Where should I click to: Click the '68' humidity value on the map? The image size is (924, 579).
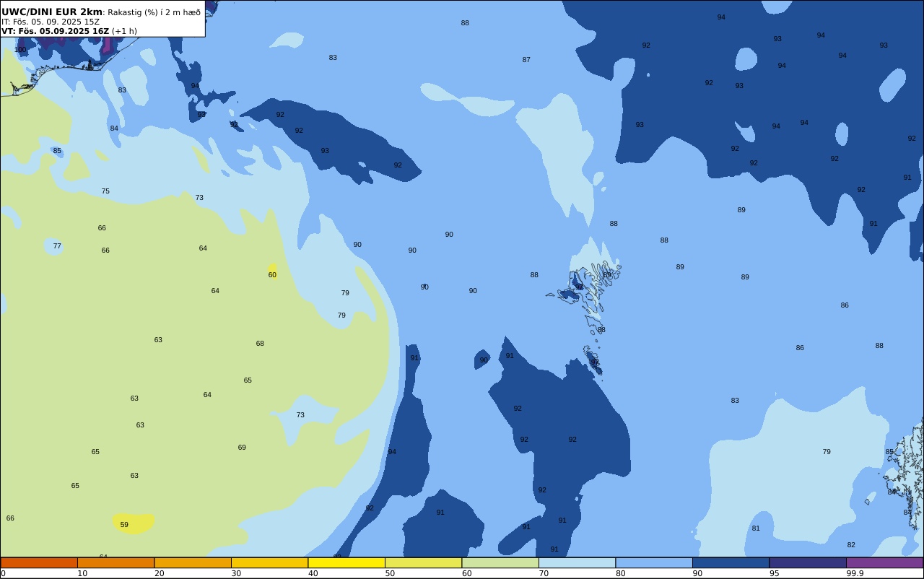coord(260,344)
